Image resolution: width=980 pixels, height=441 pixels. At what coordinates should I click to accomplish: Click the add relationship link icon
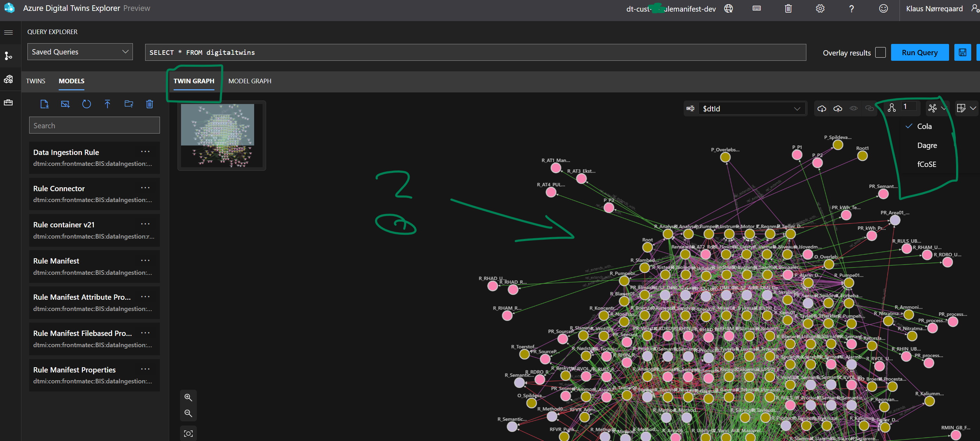(869, 109)
